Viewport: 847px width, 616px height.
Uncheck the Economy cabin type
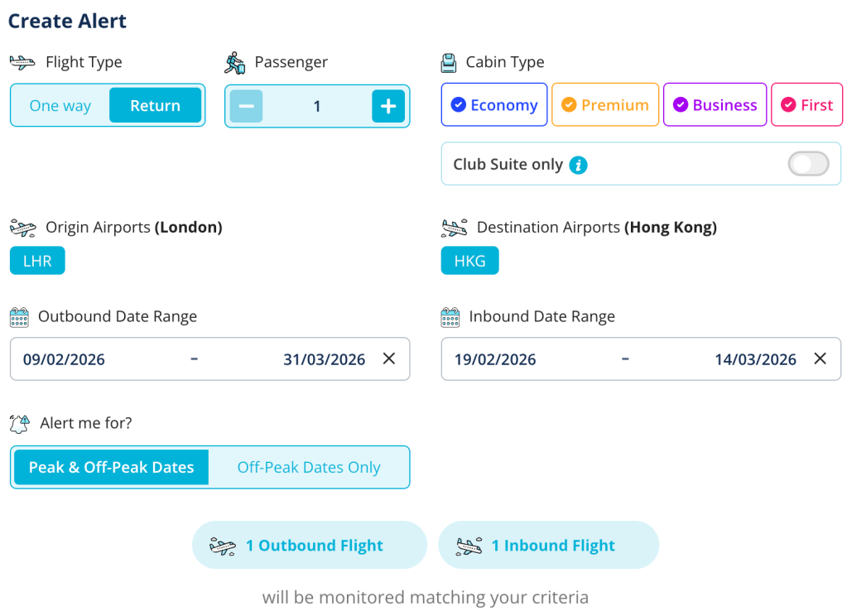click(494, 105)
